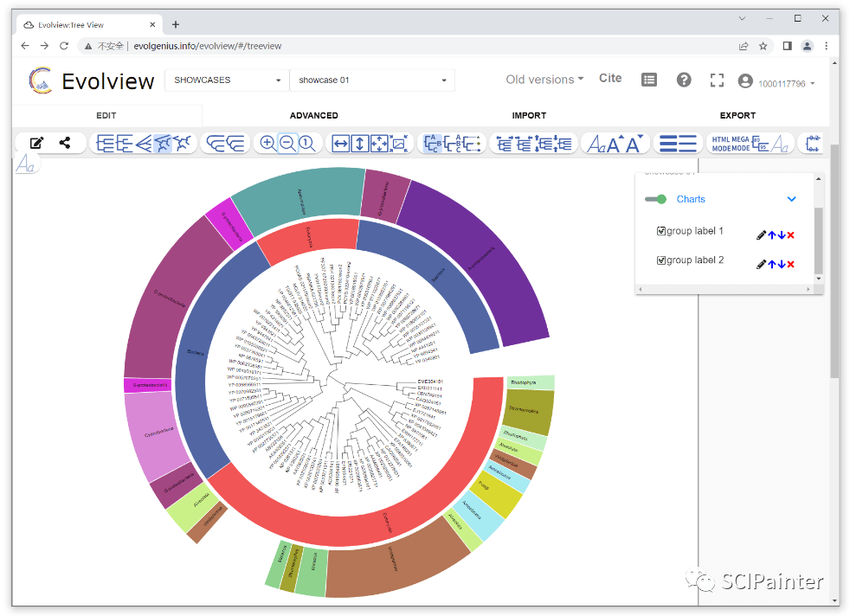850x616 pixels.
Task: Delete group label 2 with red X
Action: pyautogui.click(x=790, y=264)
